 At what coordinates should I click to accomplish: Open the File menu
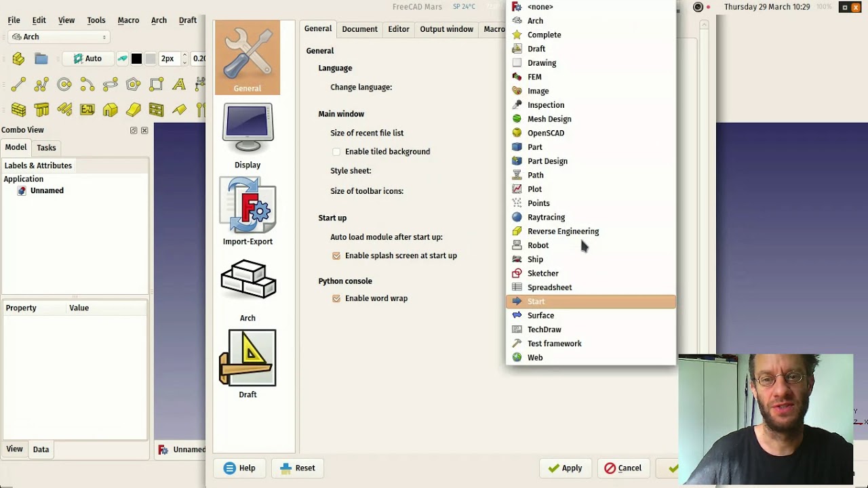click(x=14, y=20)
